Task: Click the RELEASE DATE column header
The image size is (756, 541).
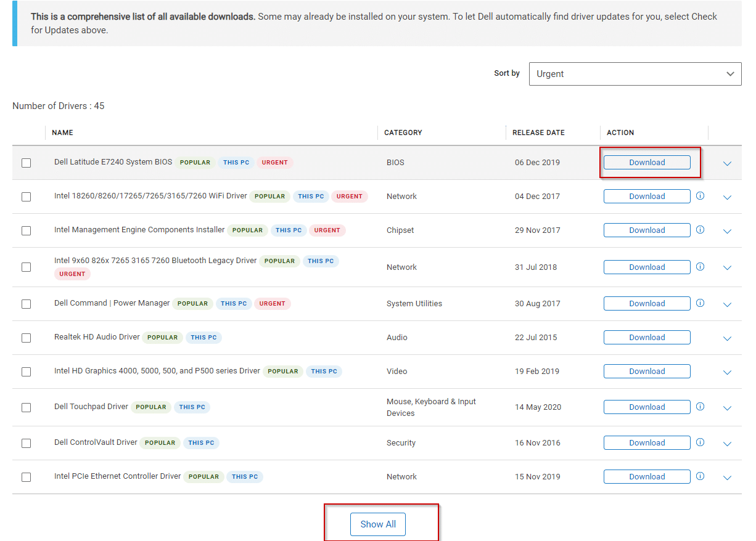Action: coord(538,132)
